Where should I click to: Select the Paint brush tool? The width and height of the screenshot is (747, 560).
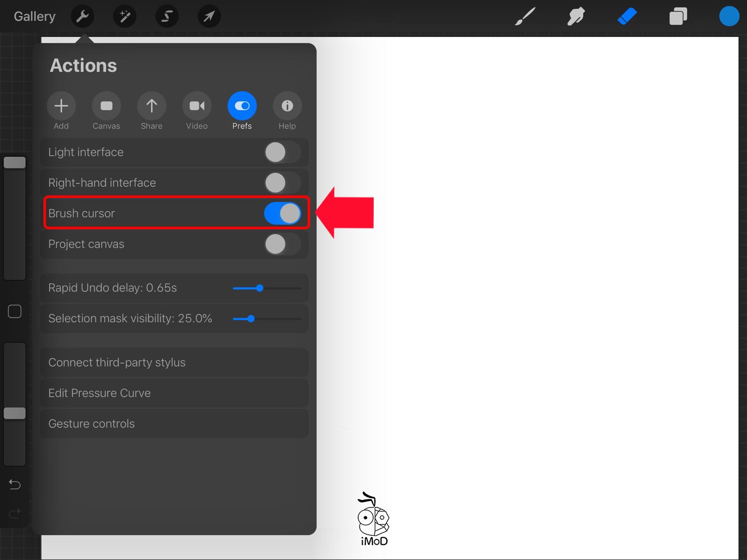tap(524, 16)
